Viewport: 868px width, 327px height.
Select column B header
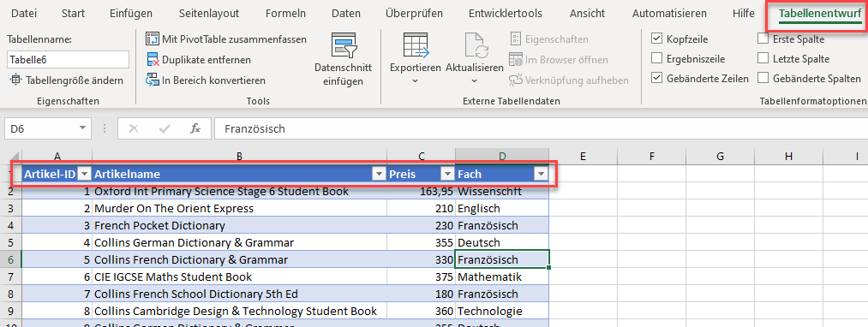tap(239, 157)
